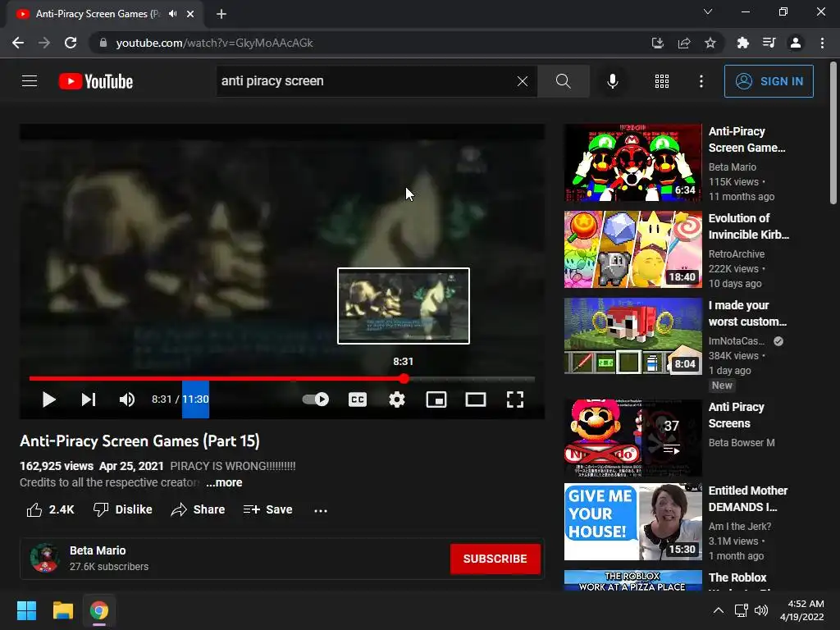Open File Explorer from the taskbar
This screenshot has width=840, height=630.
click(x=62, y=610)
